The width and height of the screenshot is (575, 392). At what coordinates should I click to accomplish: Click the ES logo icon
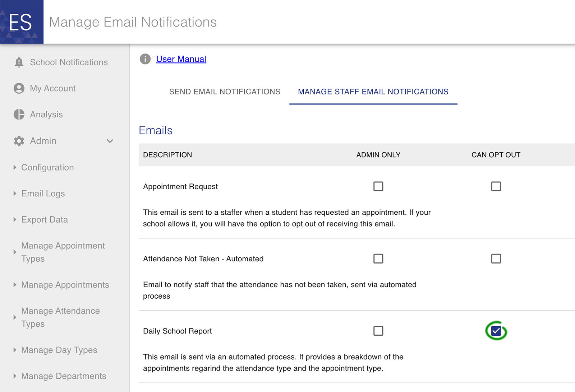tap(22, 22)
